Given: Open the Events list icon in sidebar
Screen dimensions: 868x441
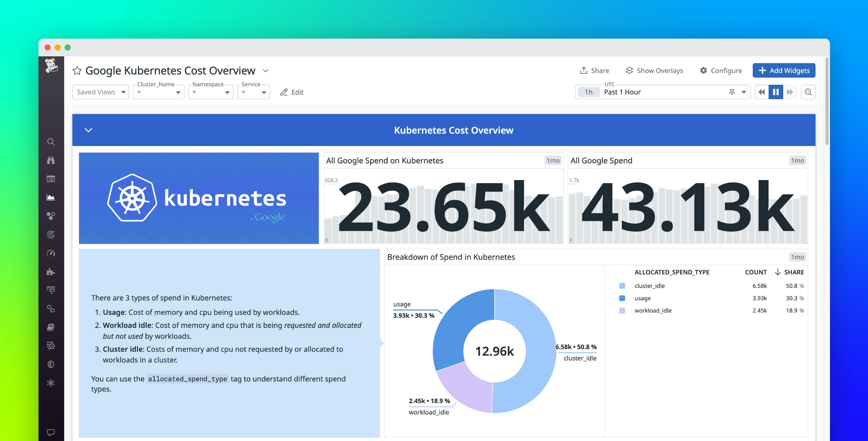Looking at the screenshot, I should click(x=51, y=179).
